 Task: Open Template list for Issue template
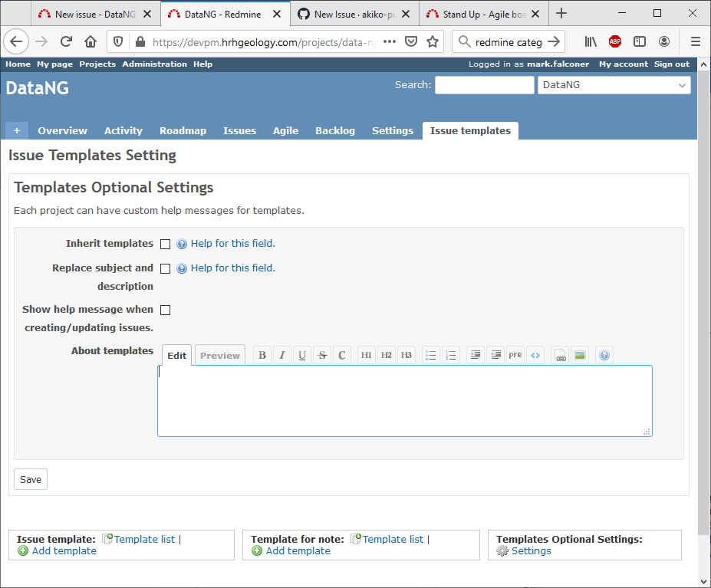click(x=144, y=539)
